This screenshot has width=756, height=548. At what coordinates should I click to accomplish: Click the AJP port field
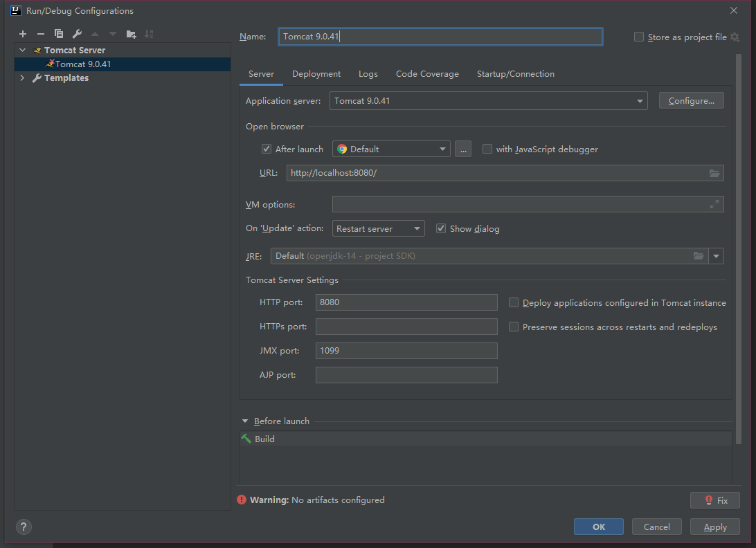406,374
